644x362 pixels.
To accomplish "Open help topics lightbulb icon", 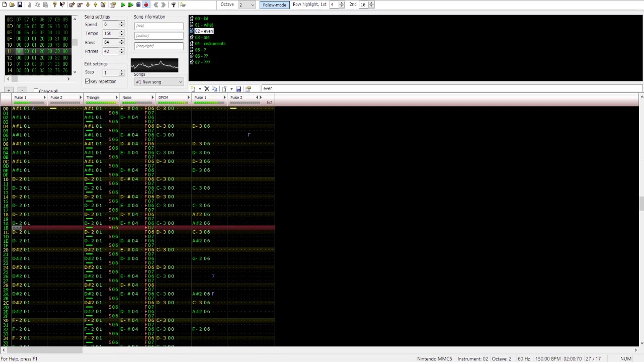I will 55,5.
